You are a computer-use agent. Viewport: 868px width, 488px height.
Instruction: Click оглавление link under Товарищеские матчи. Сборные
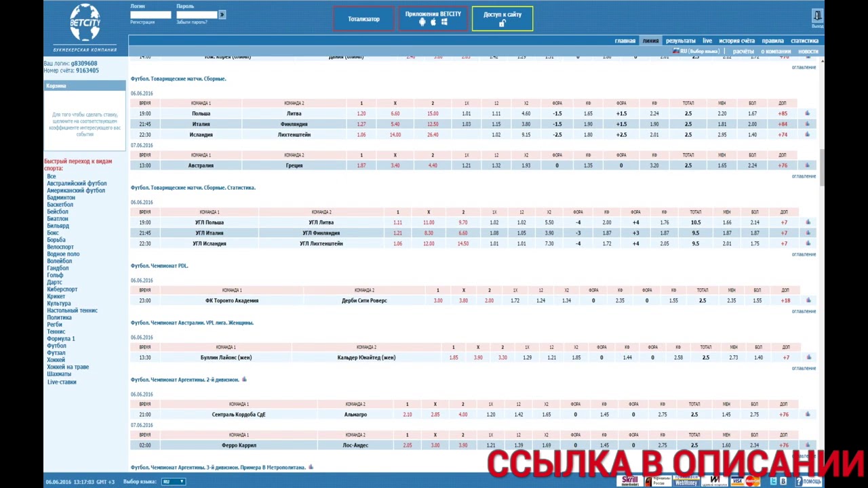coord(804,176)
